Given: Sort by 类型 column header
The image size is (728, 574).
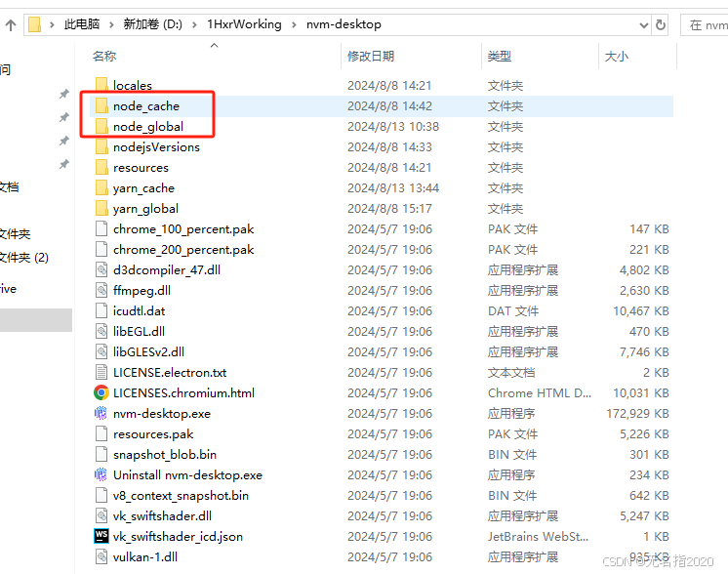Looking at the screenshot, I should click(499, 57).
